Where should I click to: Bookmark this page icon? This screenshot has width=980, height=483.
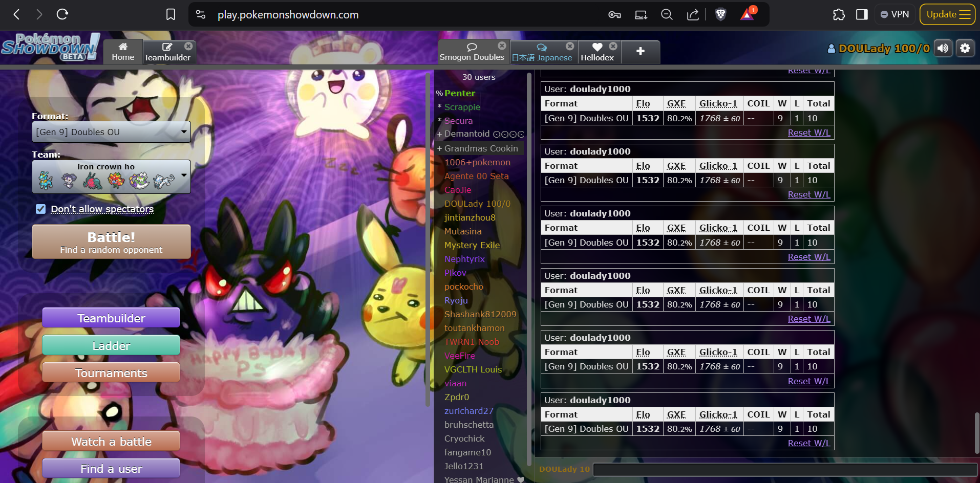pos(171,14)
